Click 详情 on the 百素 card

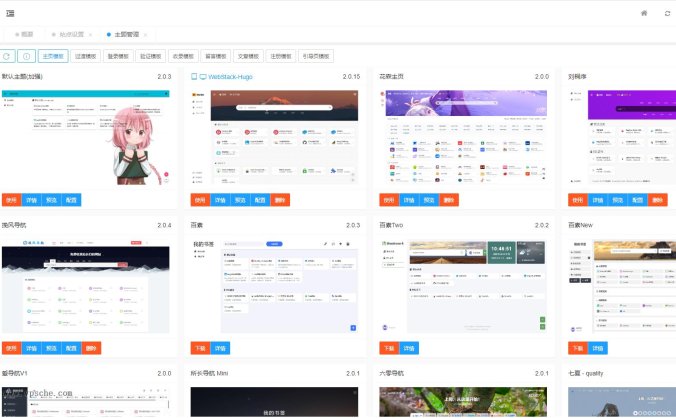click(x=220, y=348)
